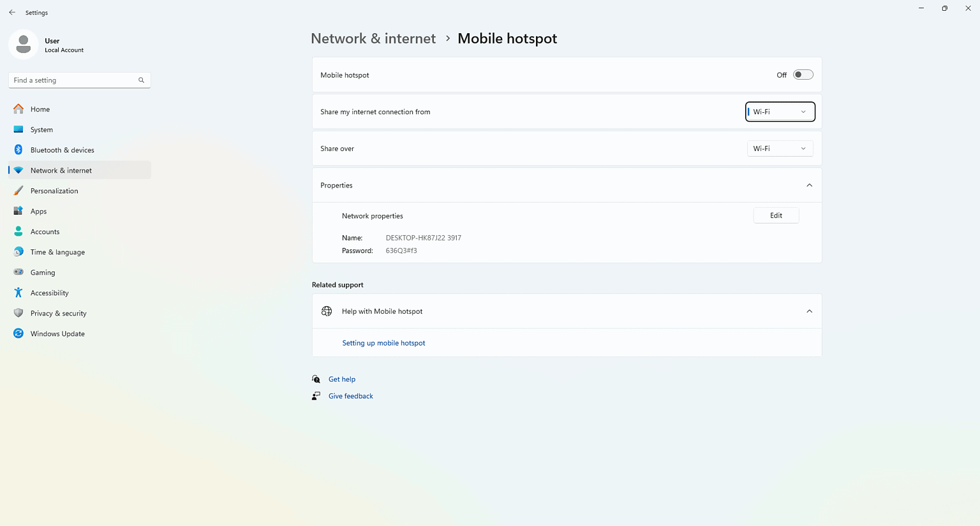Click the Network & internet icon
The image size is (980, 526).
coord(19,170)
